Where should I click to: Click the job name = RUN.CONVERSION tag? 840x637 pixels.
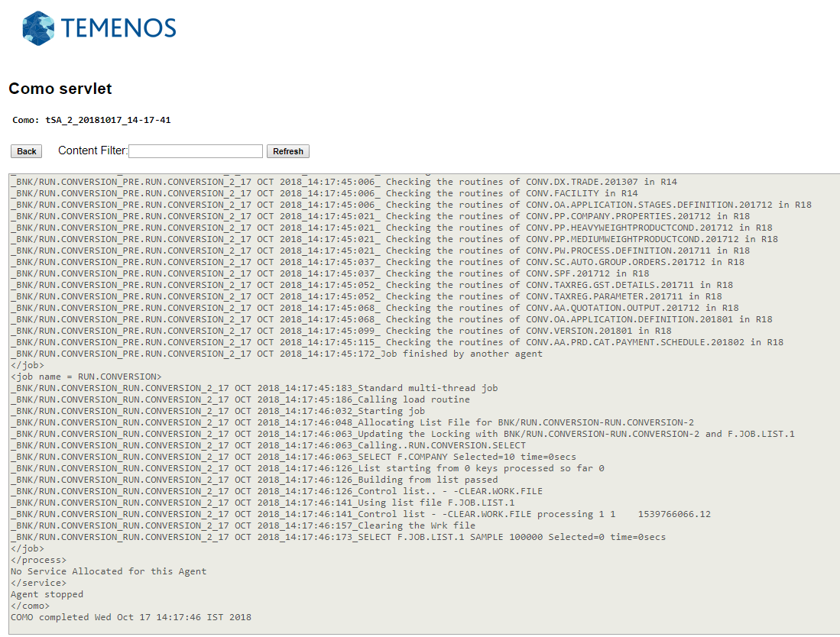click(x=86, y=377)
